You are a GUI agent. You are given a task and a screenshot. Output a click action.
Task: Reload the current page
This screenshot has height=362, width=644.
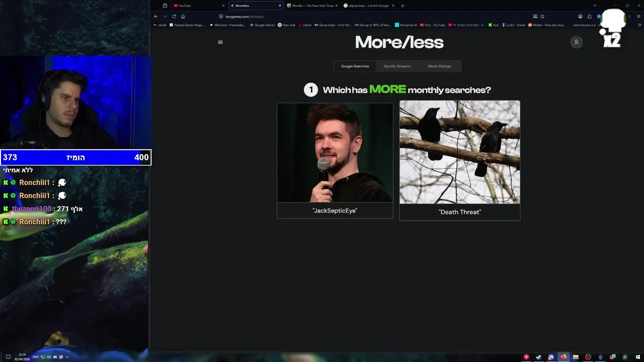[174, 17]
